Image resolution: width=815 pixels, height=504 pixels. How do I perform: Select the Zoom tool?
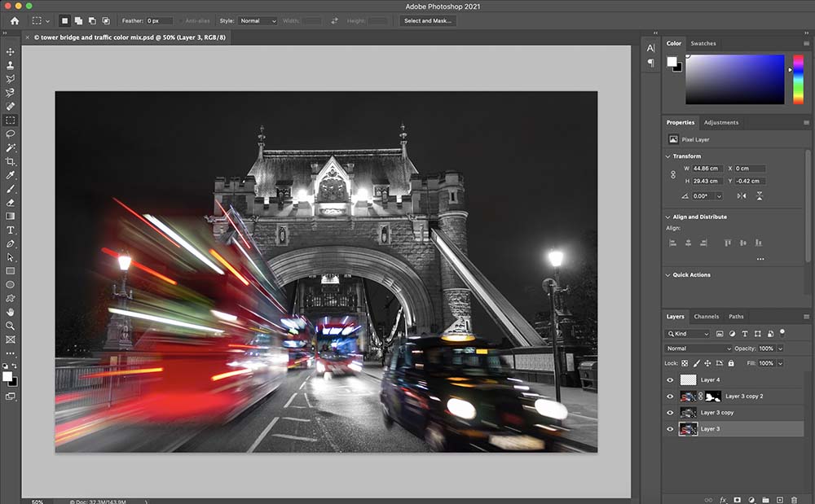click(10, 326)
